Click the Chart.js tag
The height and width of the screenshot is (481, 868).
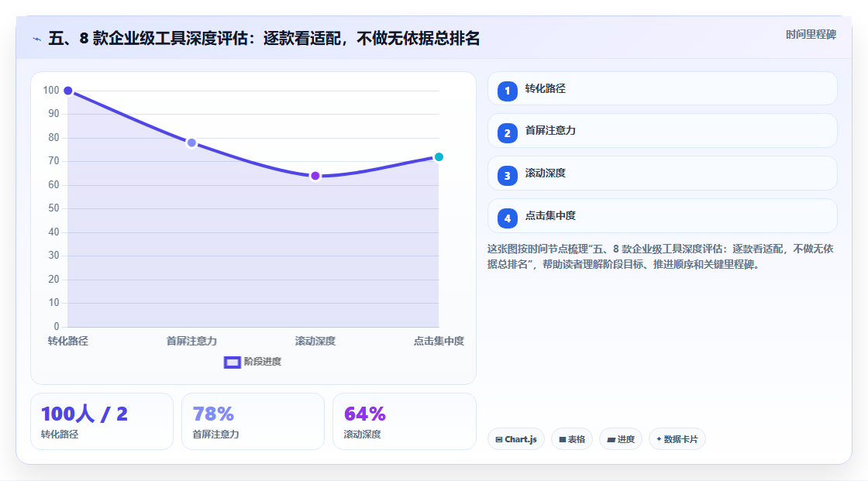point(516,439)
